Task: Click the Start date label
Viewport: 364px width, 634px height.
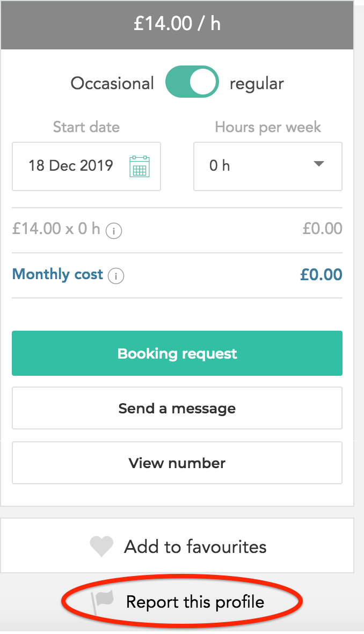Action: (86, 127)
